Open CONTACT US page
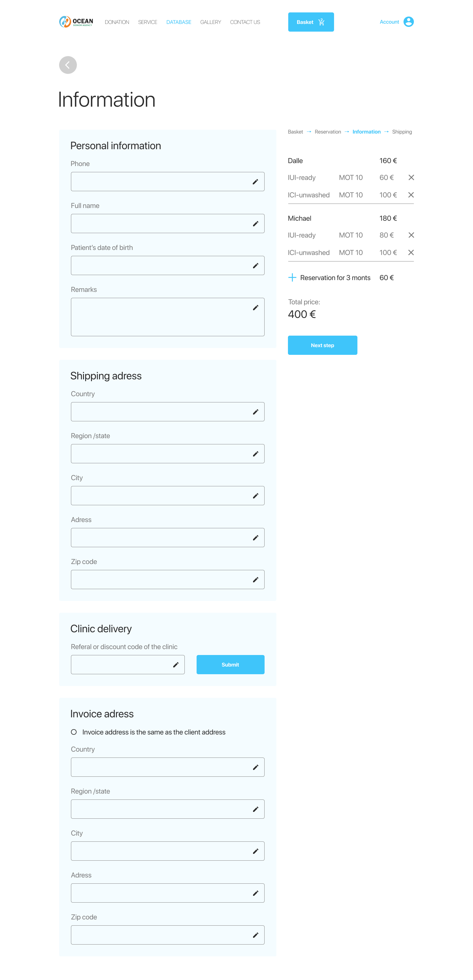The height and width of the screenshot is (980, 473). [x=245, y=22]
